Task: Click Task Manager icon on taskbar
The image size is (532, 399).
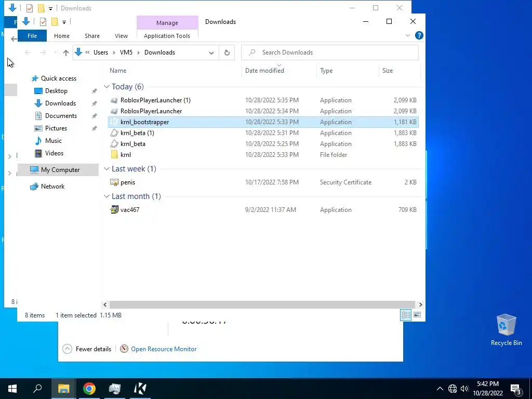Action: point(115,389)
